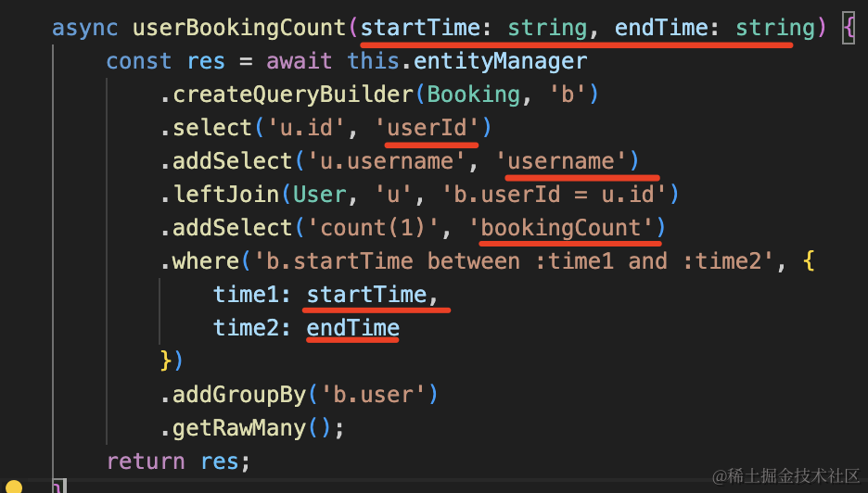
Task: Select the User entity in leftJoin
Action: [320, 195]
